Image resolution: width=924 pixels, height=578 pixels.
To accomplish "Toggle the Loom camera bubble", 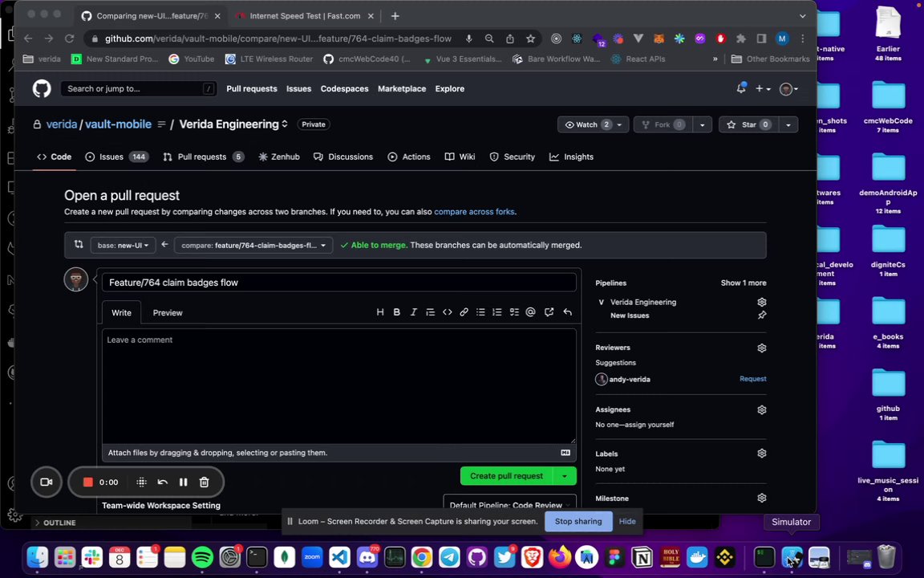I will (x=46, y=482).
